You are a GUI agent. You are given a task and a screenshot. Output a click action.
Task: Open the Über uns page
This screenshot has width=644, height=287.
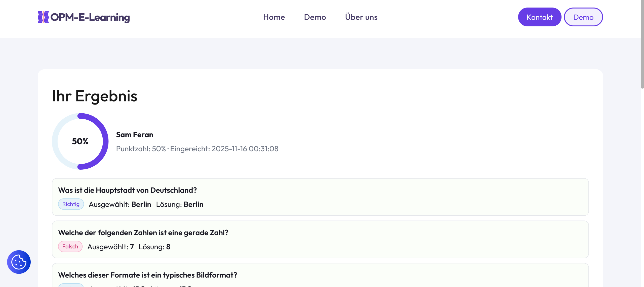point(361,17)
